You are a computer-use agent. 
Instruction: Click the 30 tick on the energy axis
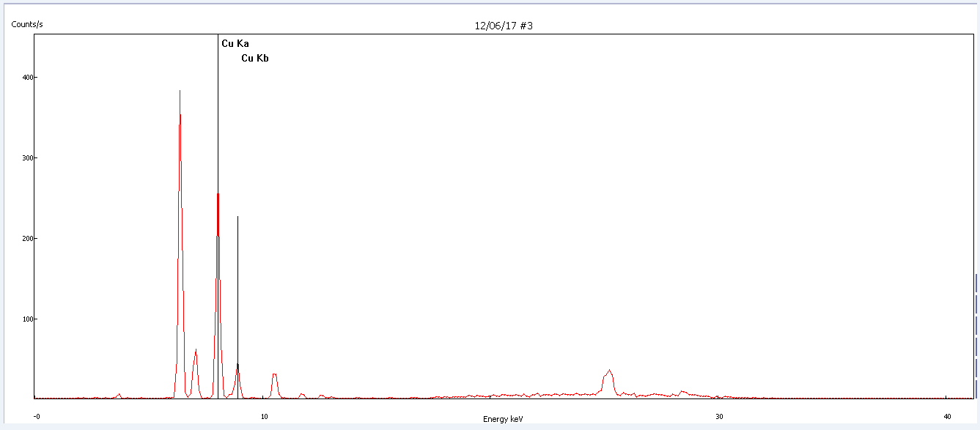[x=719, y=417]
